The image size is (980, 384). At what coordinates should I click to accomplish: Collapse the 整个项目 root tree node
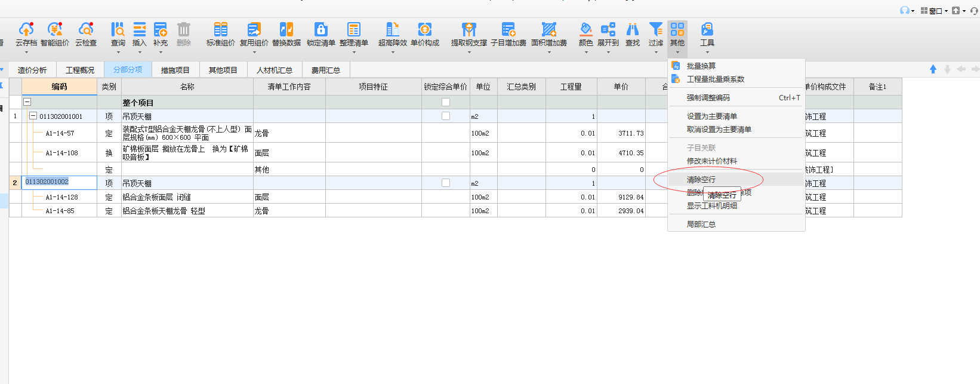tap(27, 102)
